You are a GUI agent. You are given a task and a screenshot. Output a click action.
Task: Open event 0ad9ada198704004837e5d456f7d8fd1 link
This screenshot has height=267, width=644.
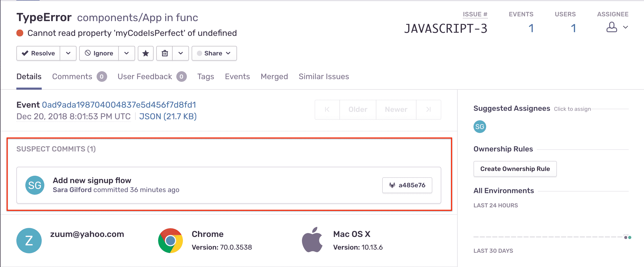[x=119, y=105]
